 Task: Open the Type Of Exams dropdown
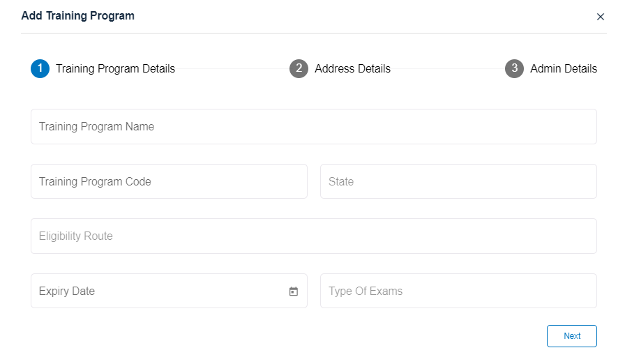point(458,291)
